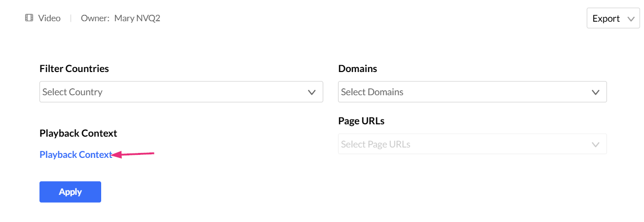The height and width of the screenshot is (222, 644).
Task: Click the Domains heading label
Action: point(357,69)
